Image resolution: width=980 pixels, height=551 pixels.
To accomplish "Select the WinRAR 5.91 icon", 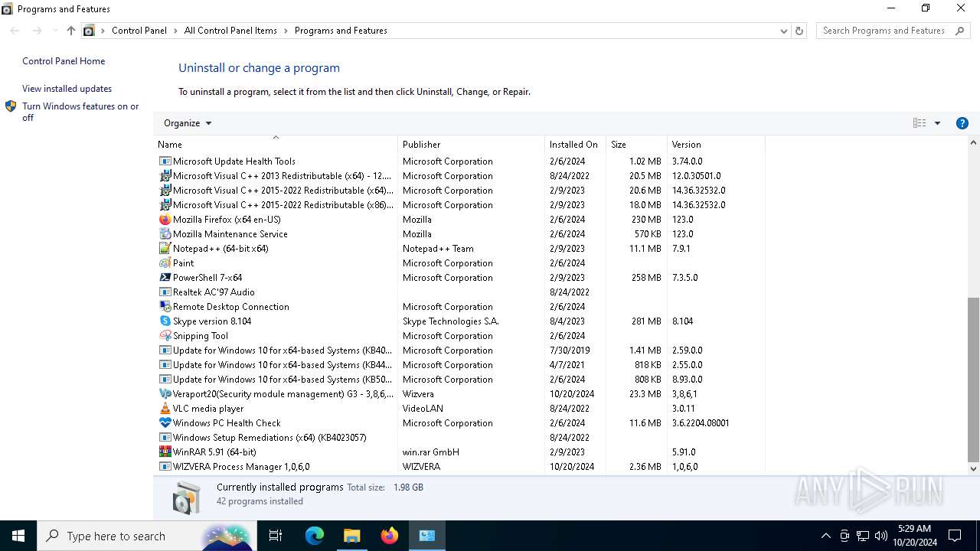I will [x=165, y=452].
